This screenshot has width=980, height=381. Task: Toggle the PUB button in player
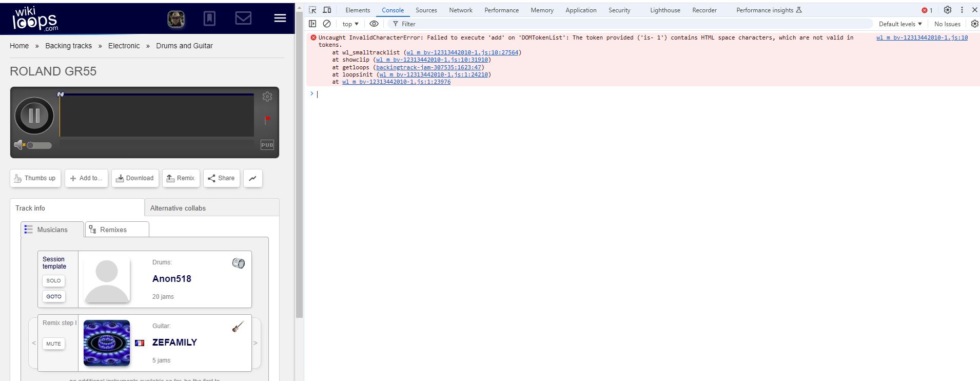point(267,145)
